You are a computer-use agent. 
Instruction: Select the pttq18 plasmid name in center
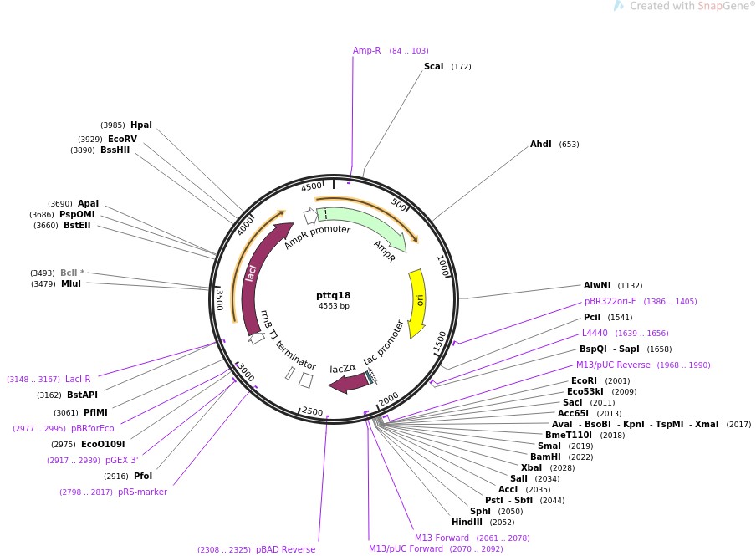[x=334, y=295]
